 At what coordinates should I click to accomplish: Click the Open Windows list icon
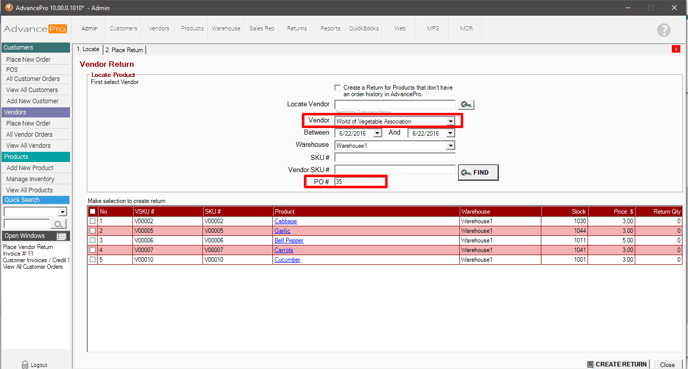[61, 236]
